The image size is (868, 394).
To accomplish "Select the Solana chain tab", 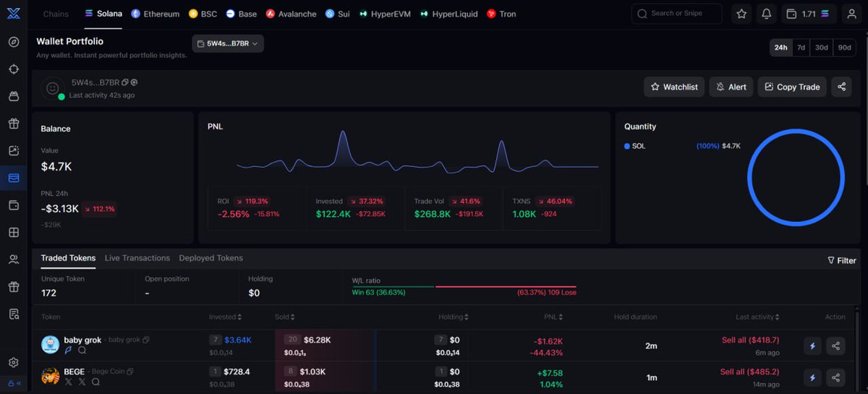I will pos(103,14).
